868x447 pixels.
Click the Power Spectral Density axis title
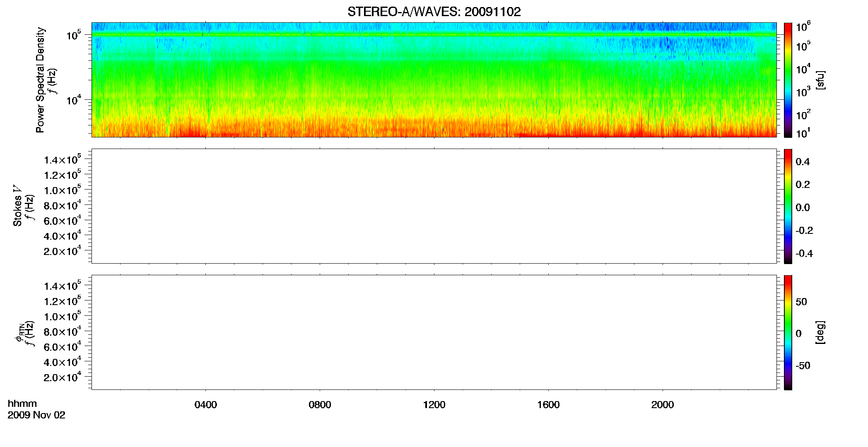point(40,80)
